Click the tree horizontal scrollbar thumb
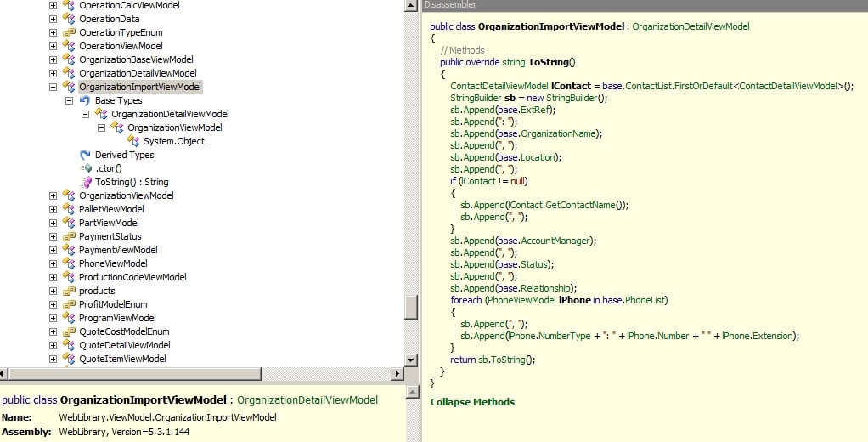Screen dimensions: 868x442 coord(133,374)
